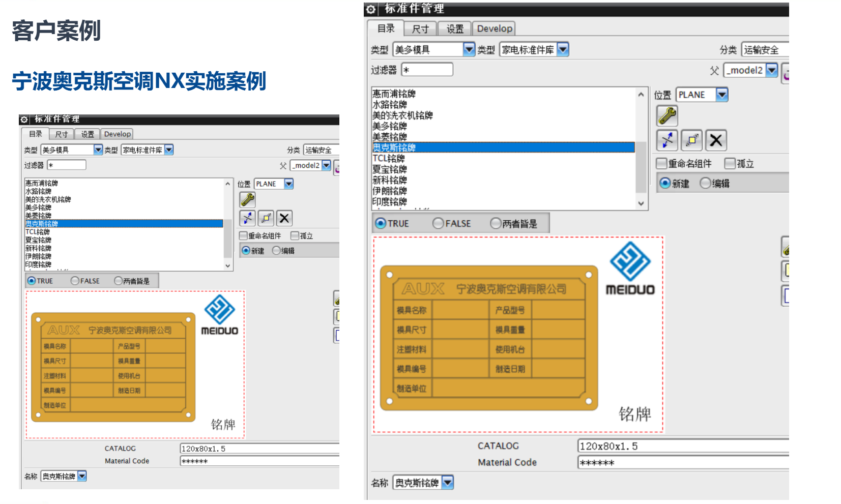Open the PLANE position dropdown in larger dialog
841x504 pixels.
(x=722, y=95)
